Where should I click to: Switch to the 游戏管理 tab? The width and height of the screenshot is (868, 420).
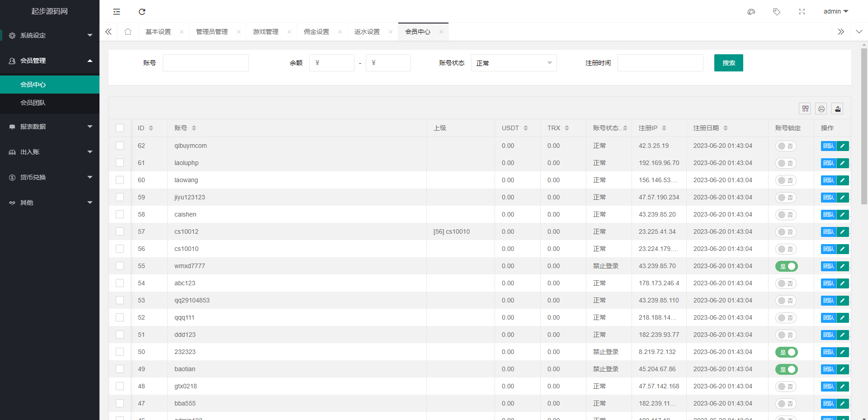[265, 32]
